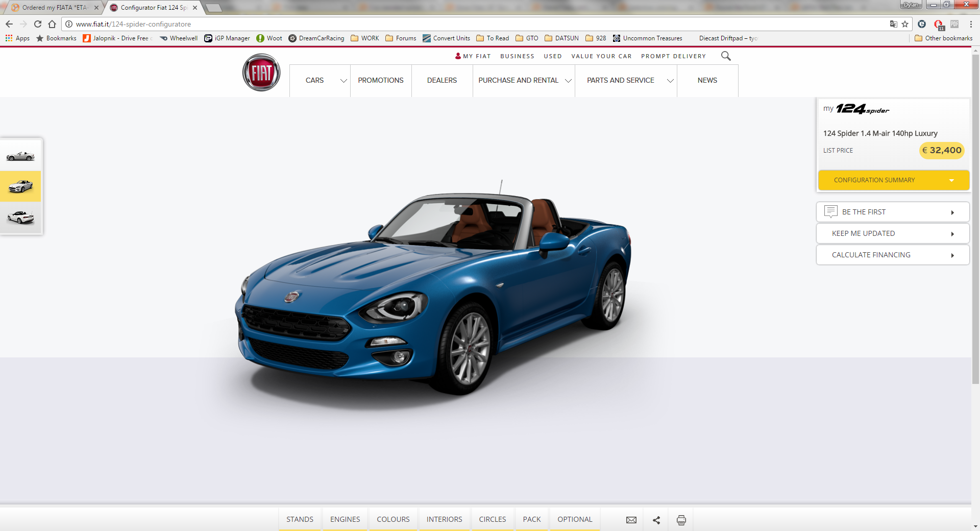Viewport: 980px width, 531px height.
Task: Open the site search magnifier icon
Action: 726,56
